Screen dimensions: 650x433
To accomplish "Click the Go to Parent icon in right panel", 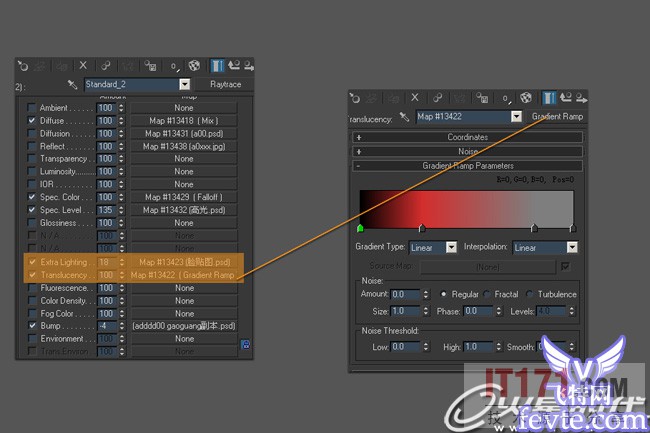I will point(565,97).
